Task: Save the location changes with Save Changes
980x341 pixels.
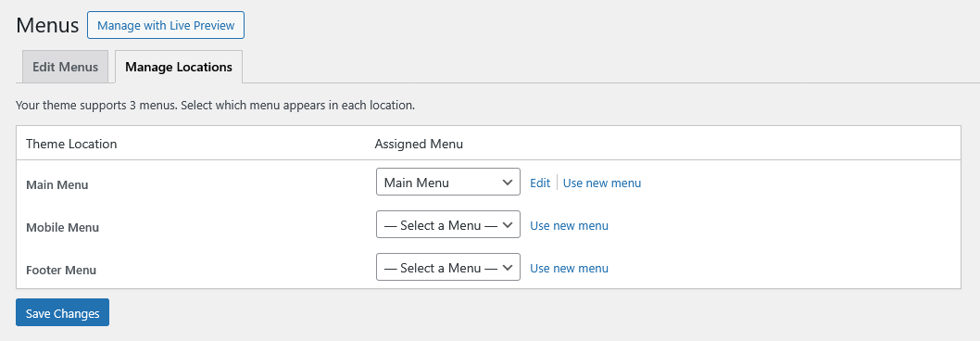Action: point(62,313)
